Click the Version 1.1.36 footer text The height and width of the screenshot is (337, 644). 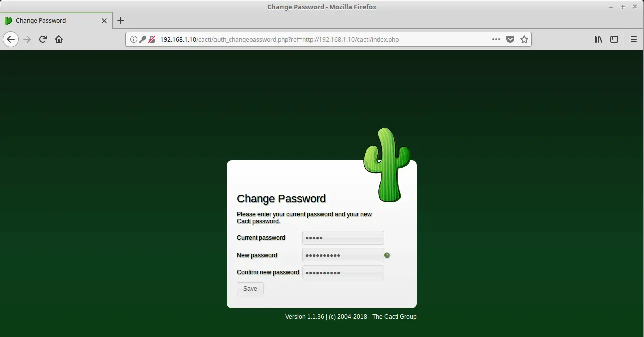[x=351, y=317]
